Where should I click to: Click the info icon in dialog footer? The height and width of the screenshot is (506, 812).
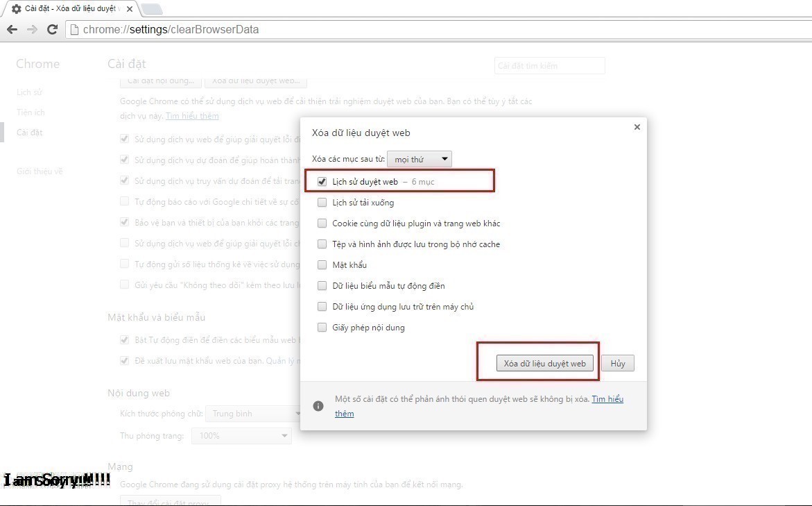318,406
